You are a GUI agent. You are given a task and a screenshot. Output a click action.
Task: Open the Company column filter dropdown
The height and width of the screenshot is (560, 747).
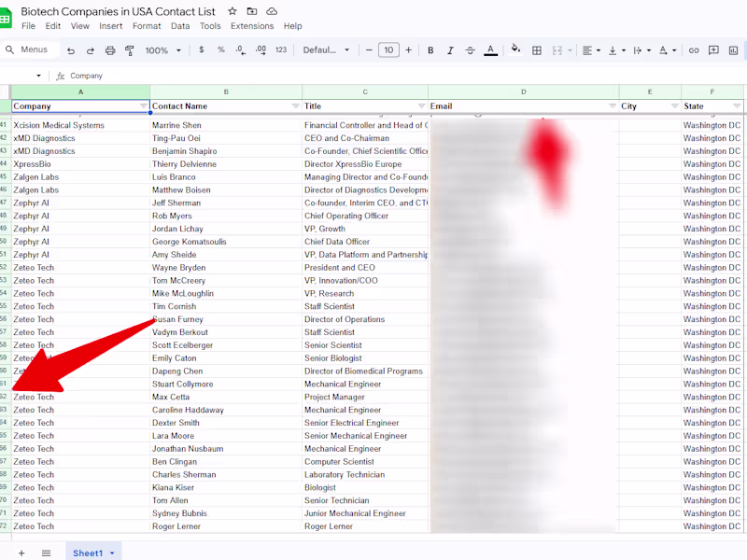click(142, 105)
